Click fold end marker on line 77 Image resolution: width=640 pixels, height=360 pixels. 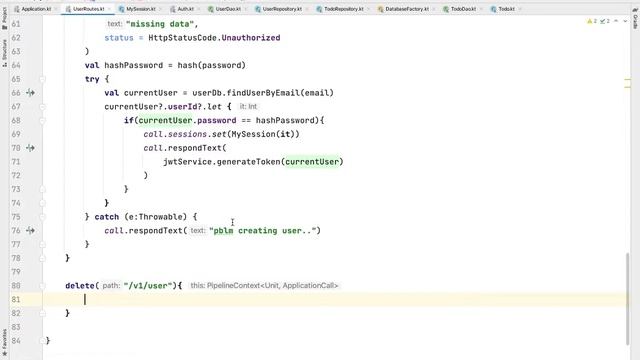click(42, 244)
